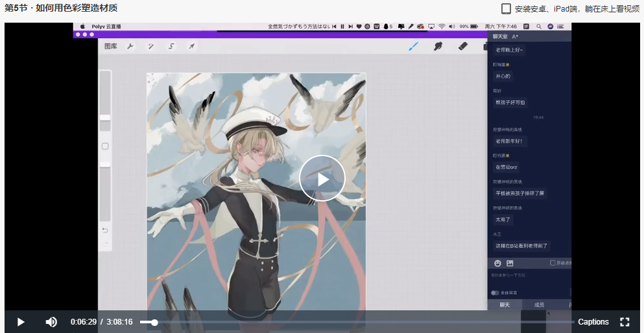Image resolution: width=644 pixels, height=333 pixels.
Task: Click the chat message 开心的
Action: pyautogui.click(x=503, y=76)
